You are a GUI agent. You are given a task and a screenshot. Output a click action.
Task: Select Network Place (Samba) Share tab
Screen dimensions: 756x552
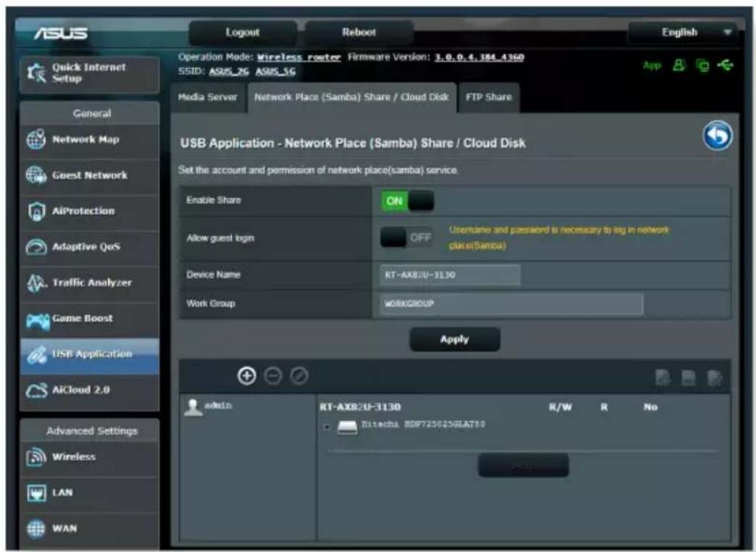coord(352,97)
